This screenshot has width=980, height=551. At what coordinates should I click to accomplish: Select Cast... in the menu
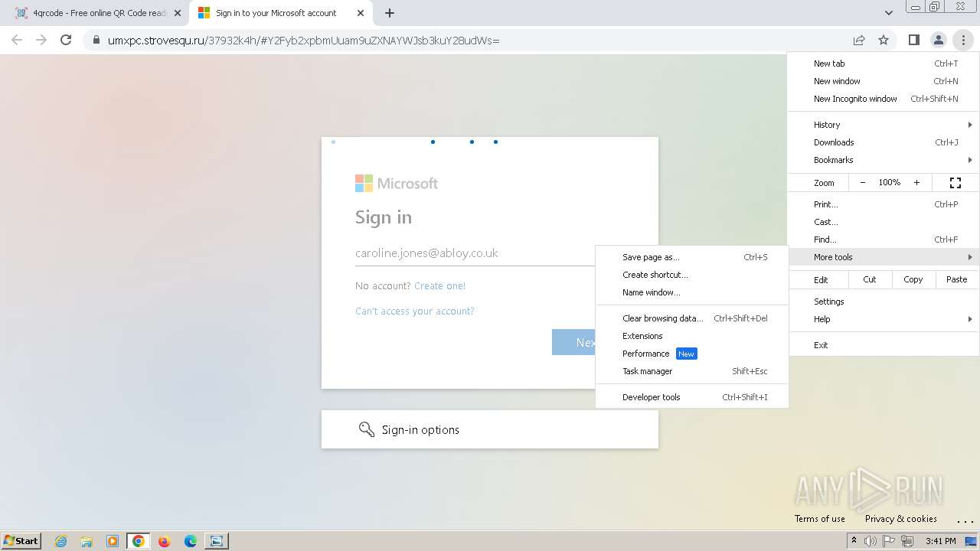point(884,222)
